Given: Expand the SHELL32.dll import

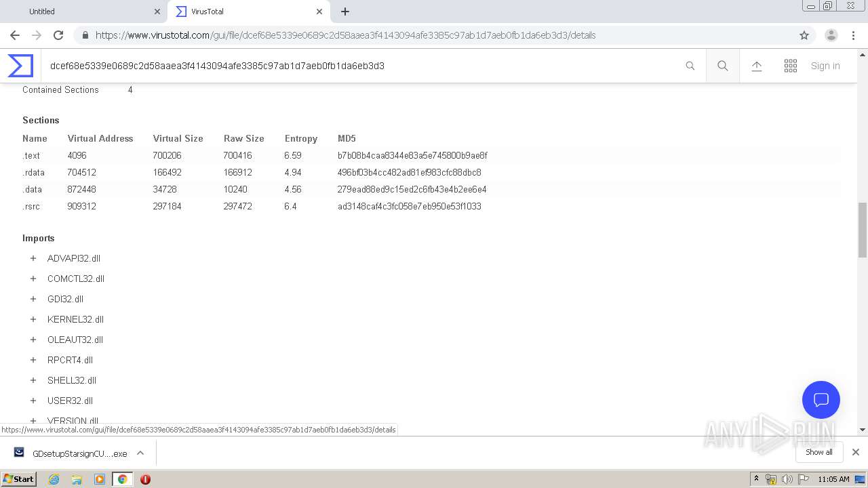Looking at the screenshot, I should [33, 380].
